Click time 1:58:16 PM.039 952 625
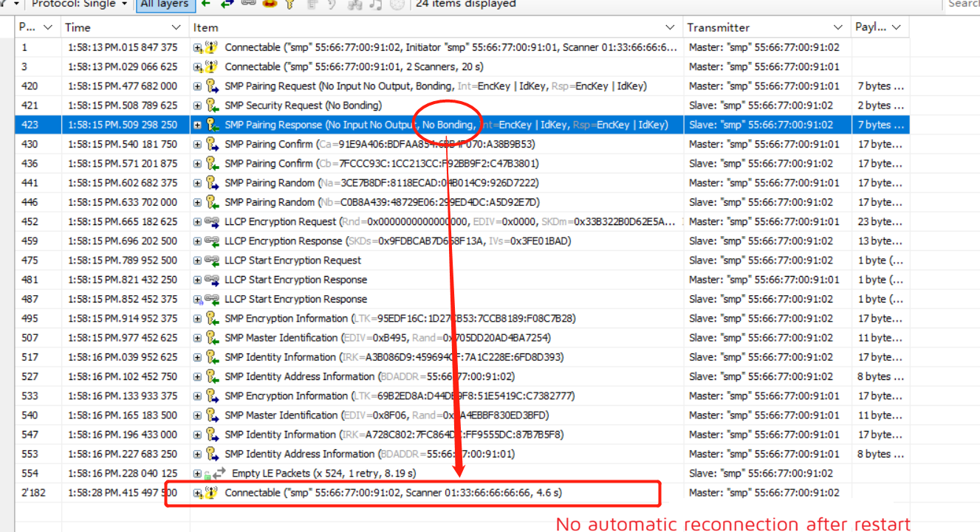The height and width of the screenshot is (532, 980). click(x=123, y=357)
